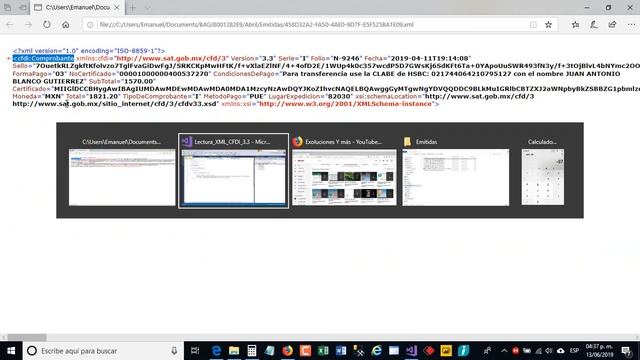Close the C:\Users\Emanuel\Docu tab

pyautogui.click(x=117, y=8)
